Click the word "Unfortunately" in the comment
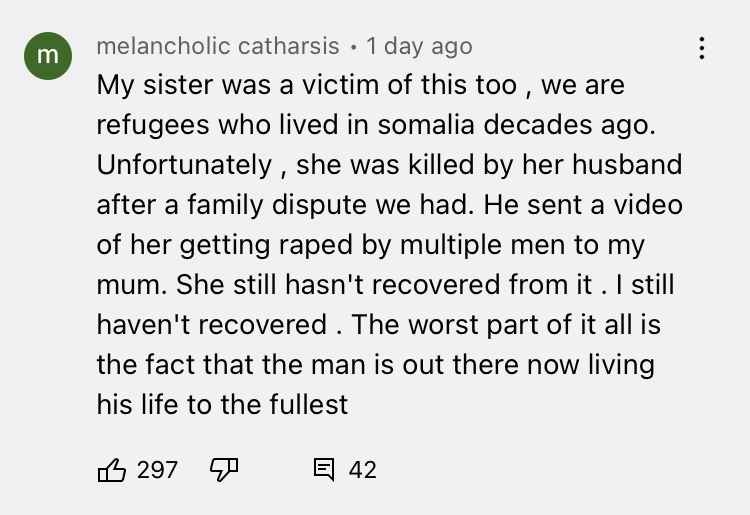The width and height of the screenshot is (750, 515). point(184,164)
